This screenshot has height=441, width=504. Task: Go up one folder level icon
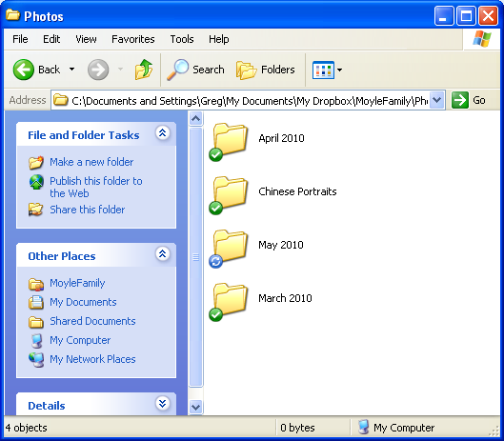(143, 70)
